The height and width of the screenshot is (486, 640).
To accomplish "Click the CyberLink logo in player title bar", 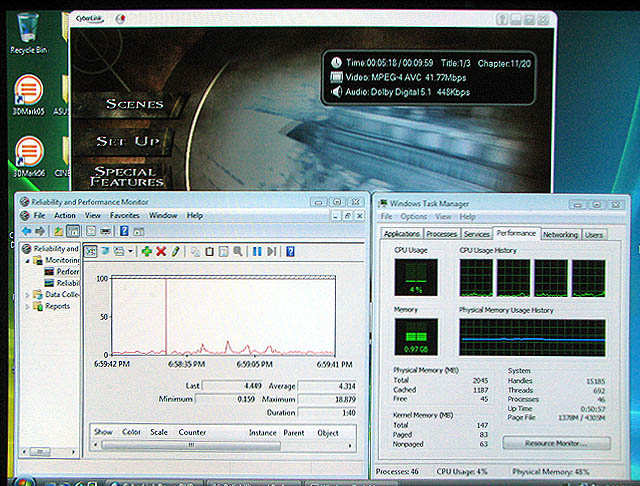I will (89, 18).
